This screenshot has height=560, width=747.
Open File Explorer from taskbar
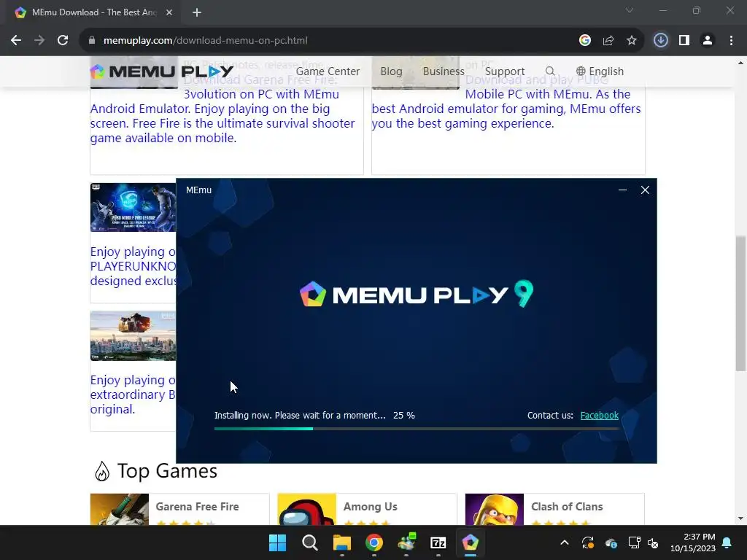342,542
